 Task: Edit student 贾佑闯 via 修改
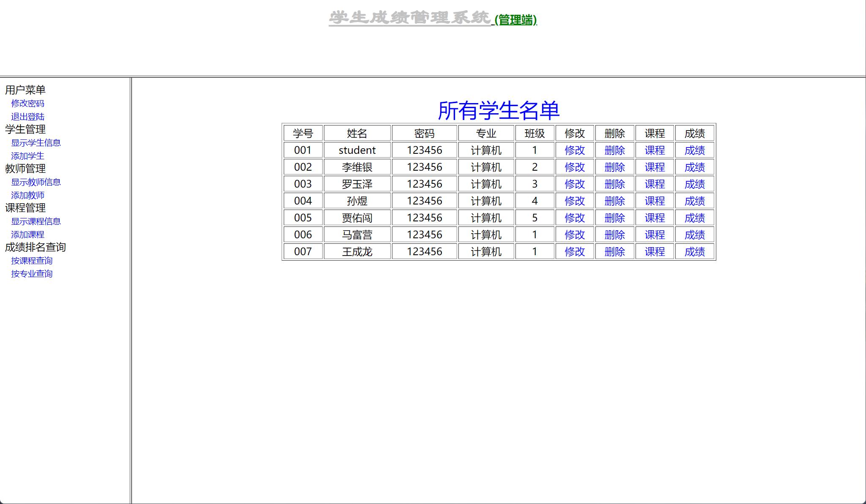pos(574,218)
